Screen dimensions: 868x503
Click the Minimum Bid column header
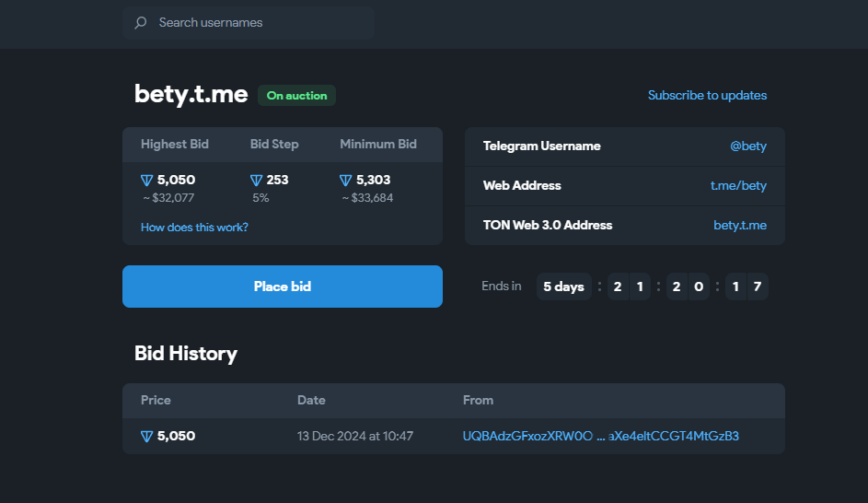coord(378,144)
